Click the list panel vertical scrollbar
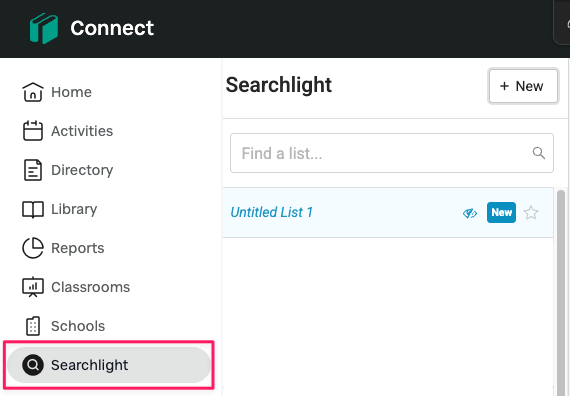 [561, 291]
